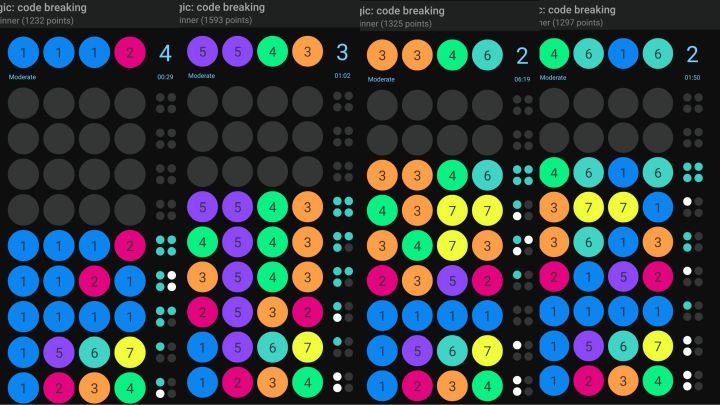Click blue 1 peg in fourth panel's top row
The image size is (720, 405).
pyautogui.click(x=624, y=55)
